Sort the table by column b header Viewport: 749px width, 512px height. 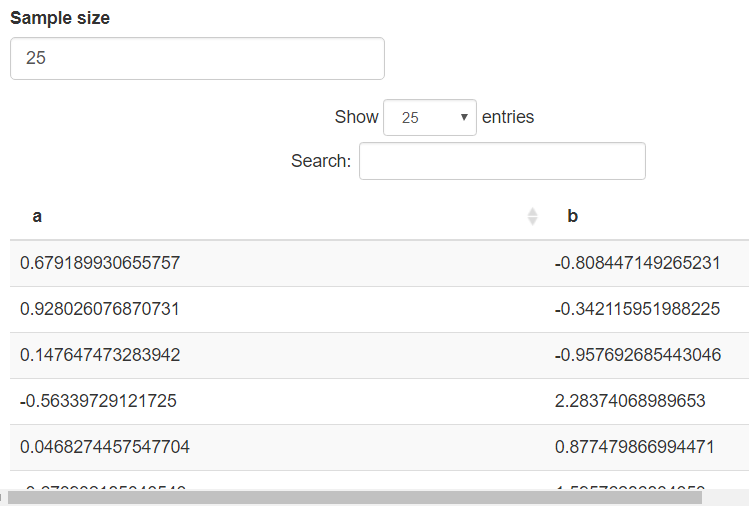pyautogui.click(x=573, y=216)
